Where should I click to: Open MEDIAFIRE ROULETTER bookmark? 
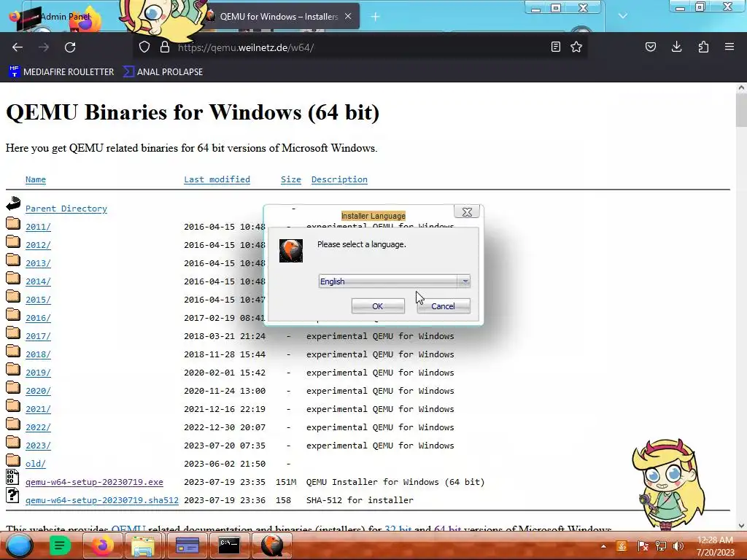coord(61,72)
